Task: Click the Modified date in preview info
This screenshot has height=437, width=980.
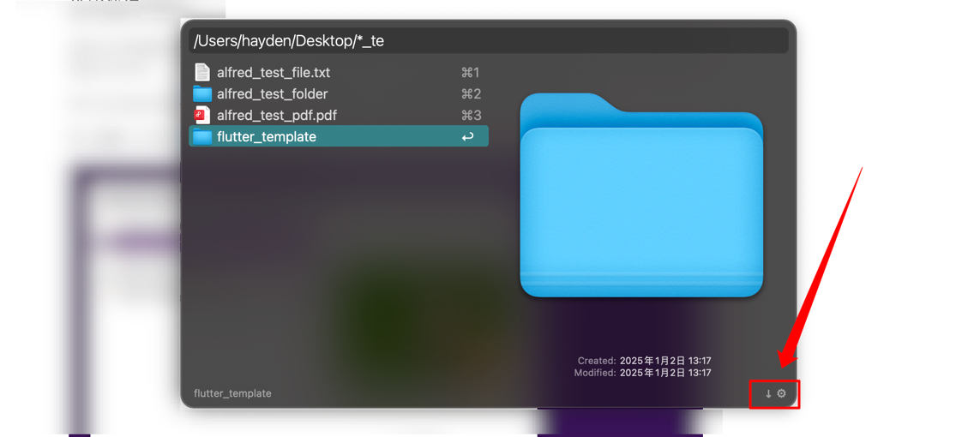Action: point(665,373)
